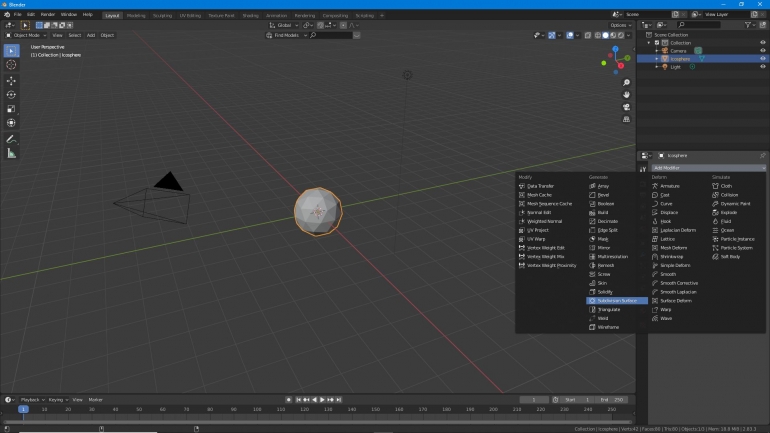Open the Keying dropdown in timeline
The height and width of the screenshot is (433, 770).
[x=58, y=400]
